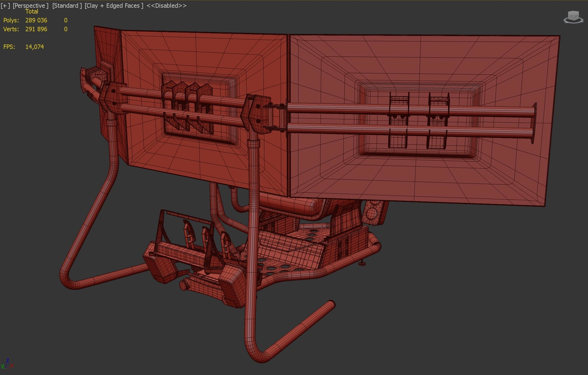Screen dimensions: 588x375
Task: Click the <<Disabled>> viewport state label
Action: tap(166, 6)
